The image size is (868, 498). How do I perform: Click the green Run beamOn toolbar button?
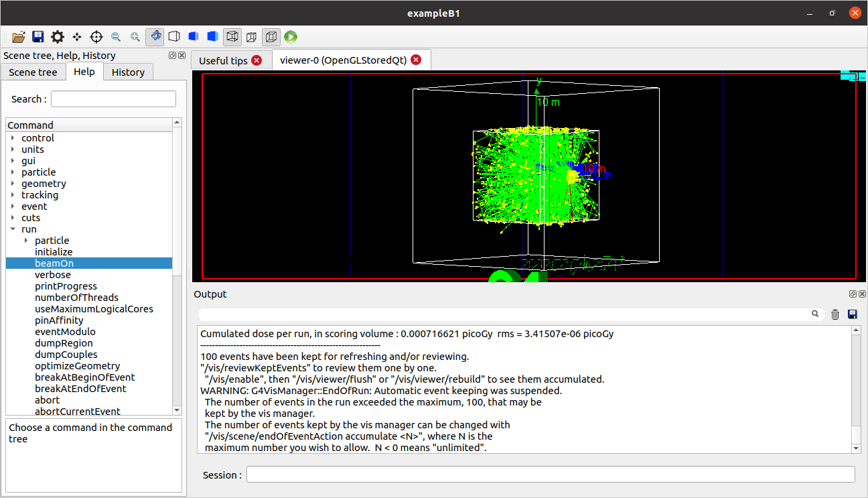290,37
